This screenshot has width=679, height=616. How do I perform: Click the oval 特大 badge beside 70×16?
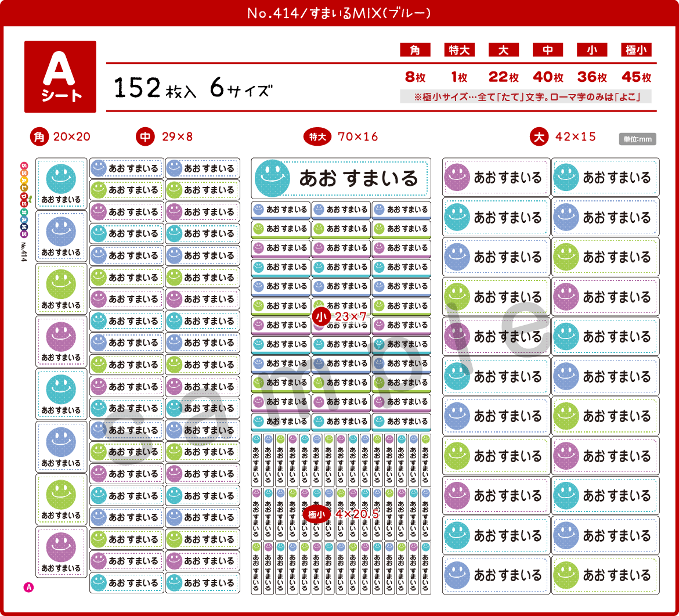click(317, 137)
